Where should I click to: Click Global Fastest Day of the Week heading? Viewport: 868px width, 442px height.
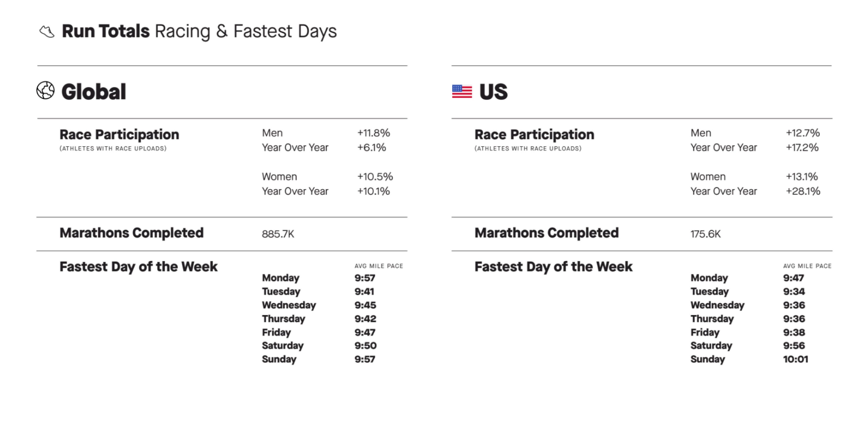coord(139,267)
